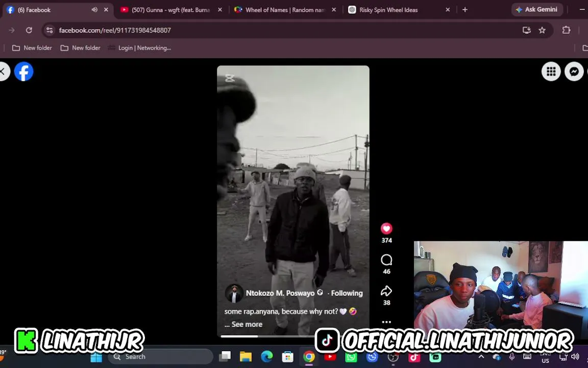Seek the reel using the progress bar
This screenshot has width=588, height=368.
293,336
